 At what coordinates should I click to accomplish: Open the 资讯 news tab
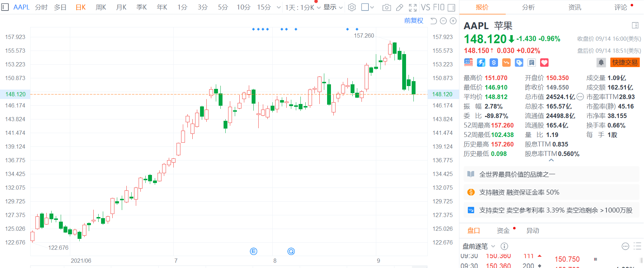coord(575,7)
